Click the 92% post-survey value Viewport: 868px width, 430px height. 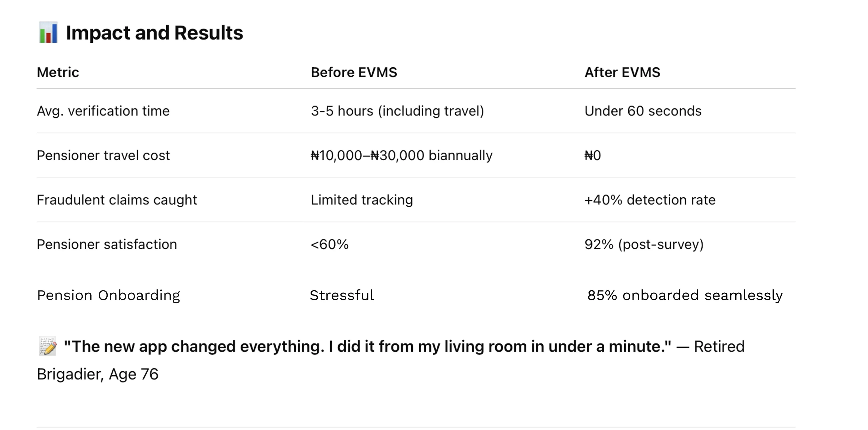coord(644,244)
